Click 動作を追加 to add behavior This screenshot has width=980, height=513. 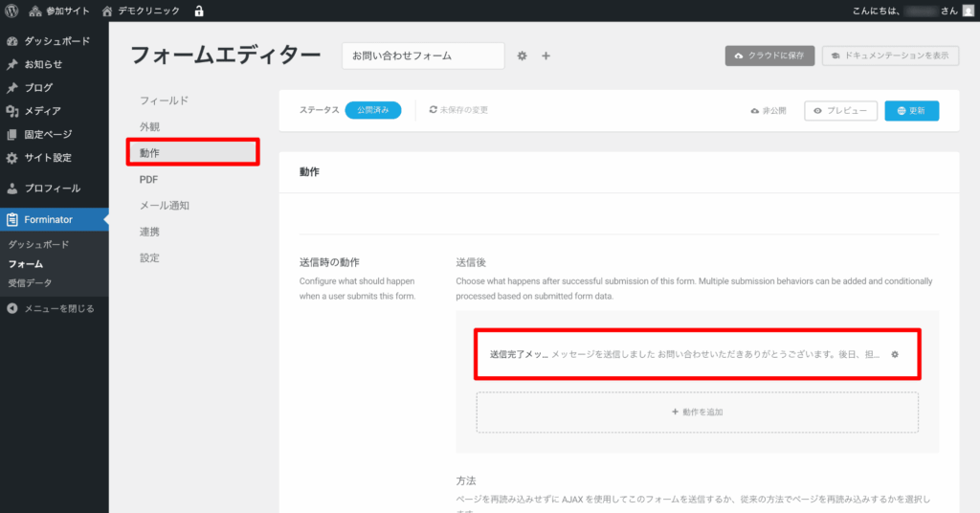[697, 412]
